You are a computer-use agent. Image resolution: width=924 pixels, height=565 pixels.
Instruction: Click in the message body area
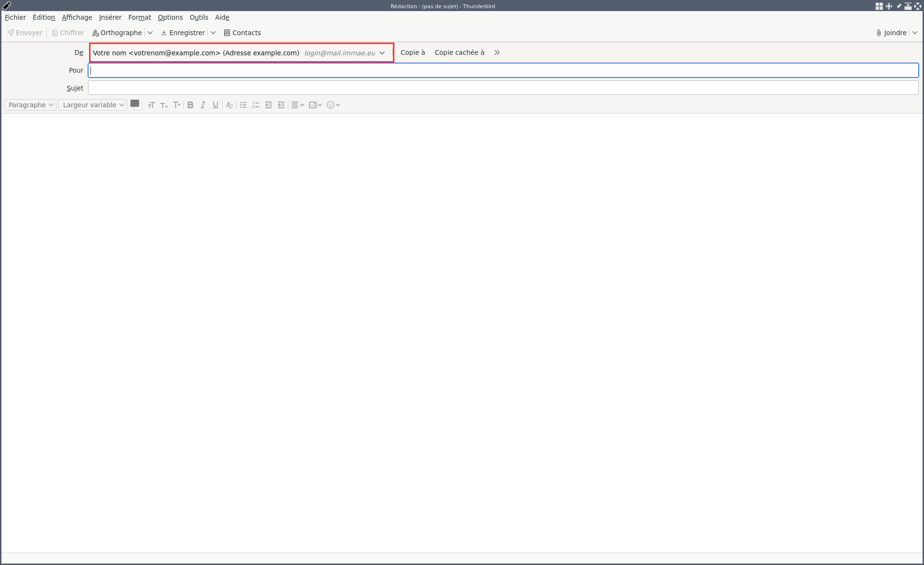coord(462,333)
